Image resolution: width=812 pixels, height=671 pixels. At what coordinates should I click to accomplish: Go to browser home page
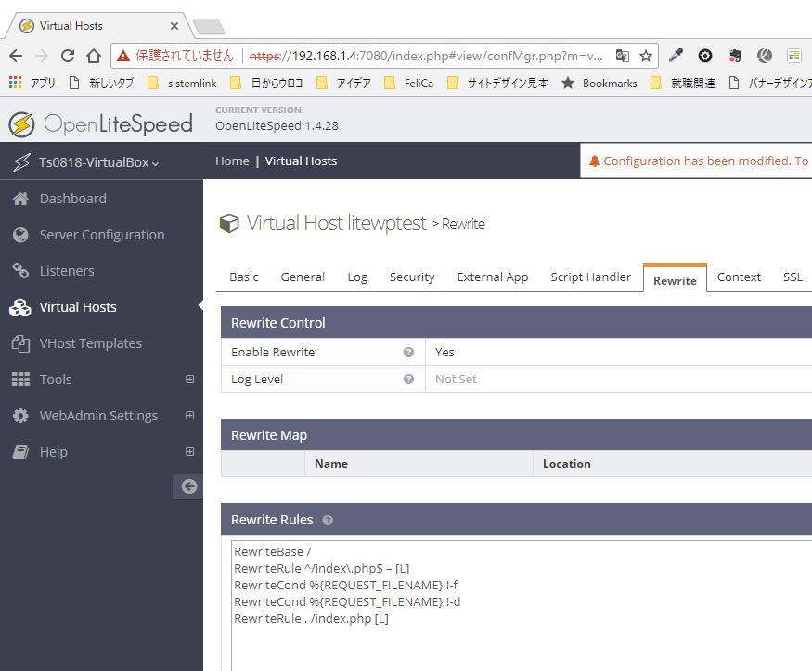[x=94, y=56]
